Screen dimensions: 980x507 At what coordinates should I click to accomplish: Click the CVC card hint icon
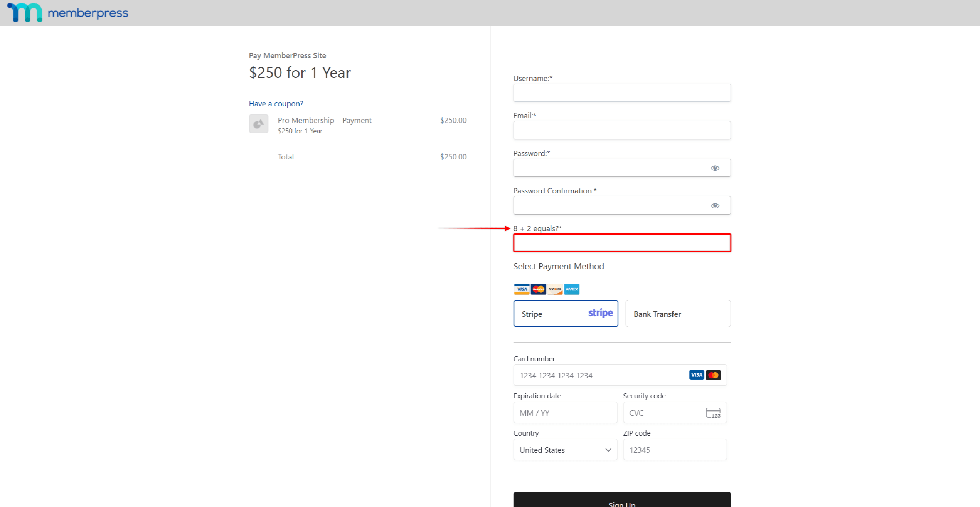pos(713,413)
